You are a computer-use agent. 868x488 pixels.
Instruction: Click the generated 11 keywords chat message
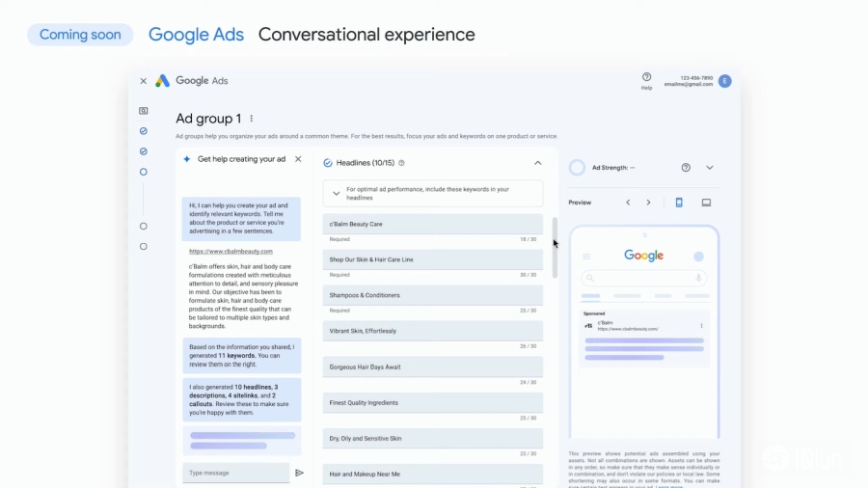tap(242, 356)
